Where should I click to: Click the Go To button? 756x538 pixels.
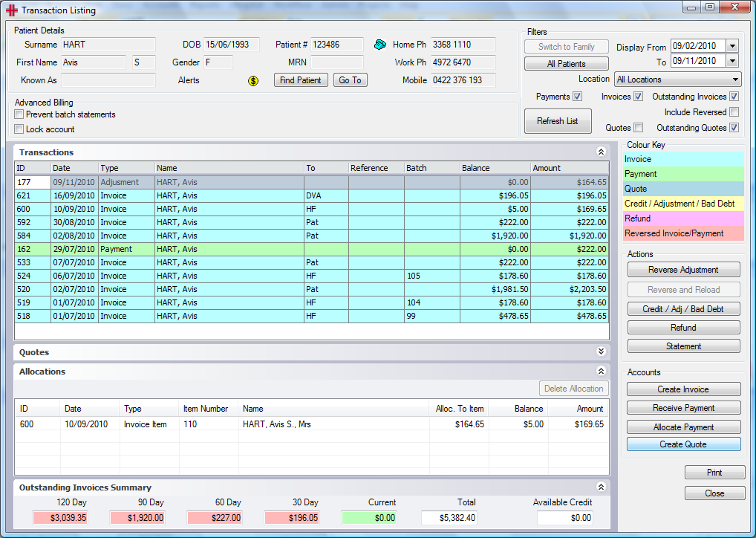(351, 80)
